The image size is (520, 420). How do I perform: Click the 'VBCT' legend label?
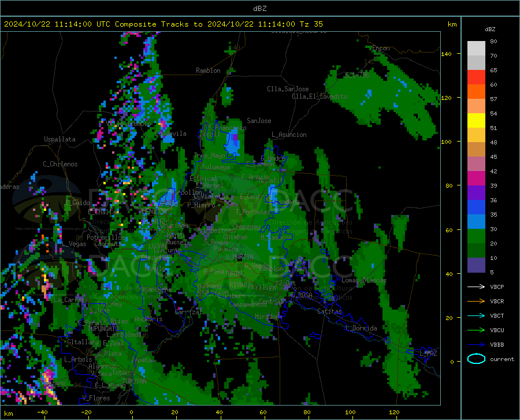click(x=497, y=315)
